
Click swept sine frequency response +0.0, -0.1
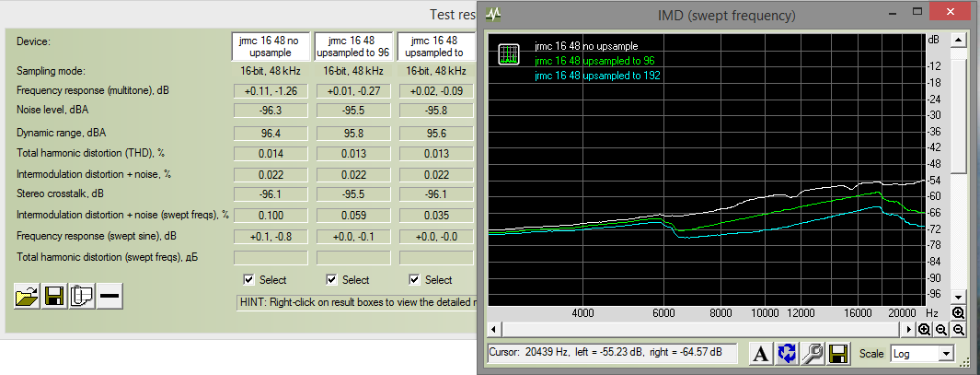(353, 237)
